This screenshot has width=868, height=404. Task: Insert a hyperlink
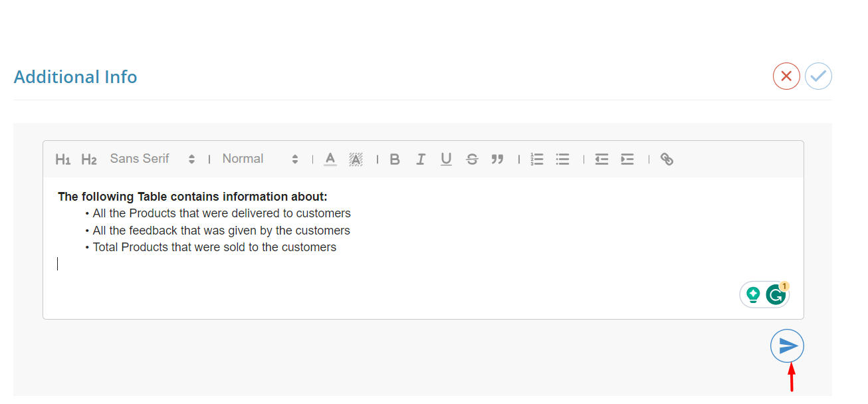[x=667, y=159]
